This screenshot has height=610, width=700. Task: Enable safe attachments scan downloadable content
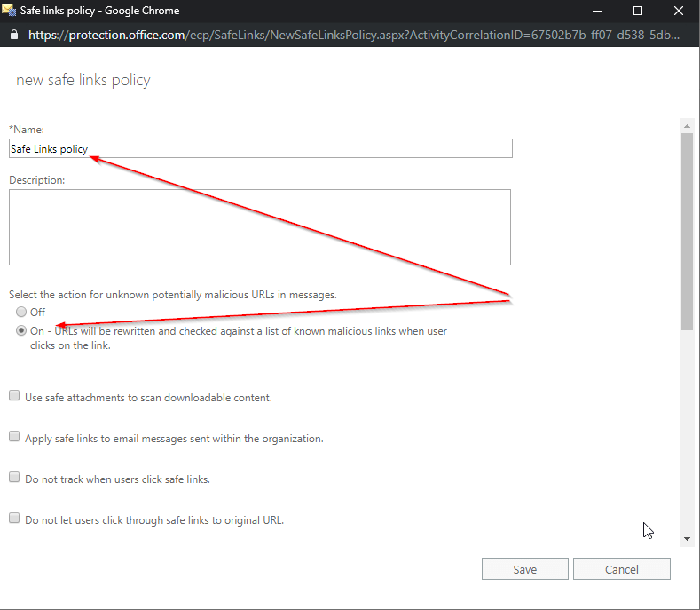14,397
